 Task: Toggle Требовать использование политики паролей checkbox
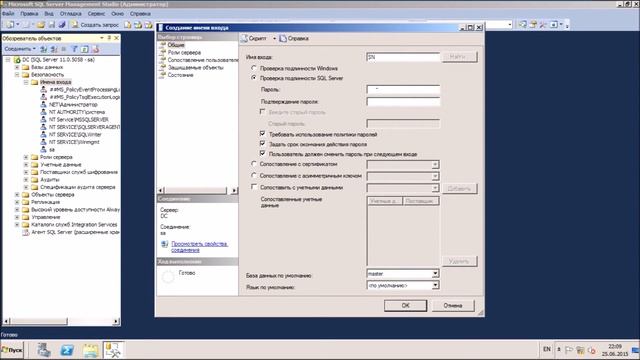click(x=262, y=133)
